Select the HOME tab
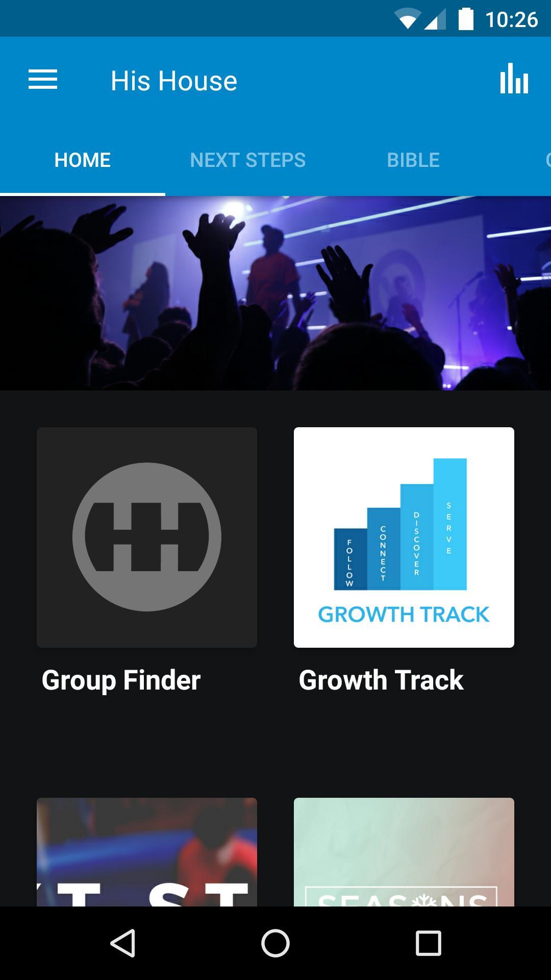Viewport: 551px width, 980px height. (83, 160)
